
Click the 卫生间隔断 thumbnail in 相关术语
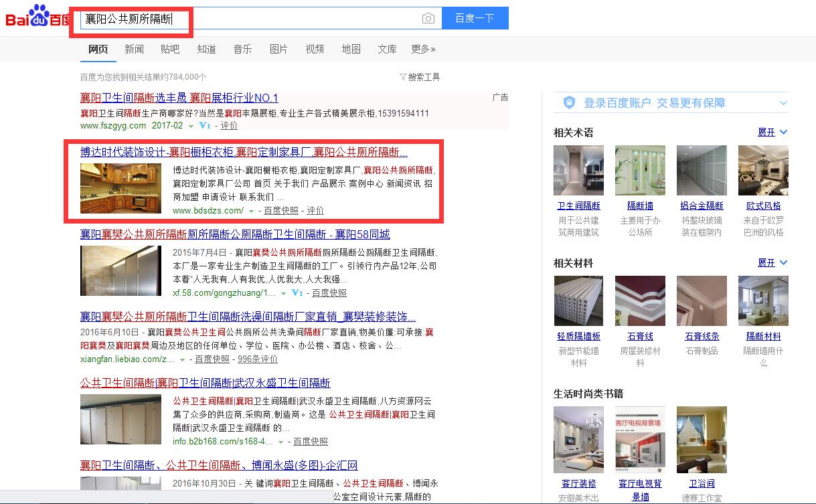[x=578, y=171]
